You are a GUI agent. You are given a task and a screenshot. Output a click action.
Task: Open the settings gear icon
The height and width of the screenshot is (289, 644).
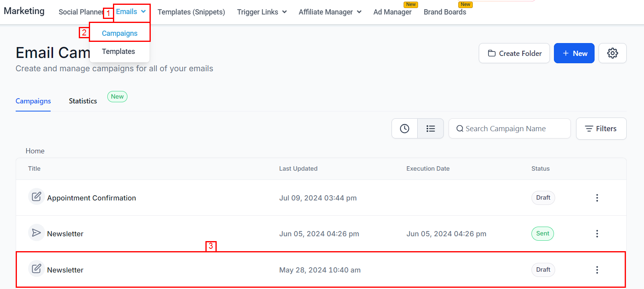[x=612, y=53]
